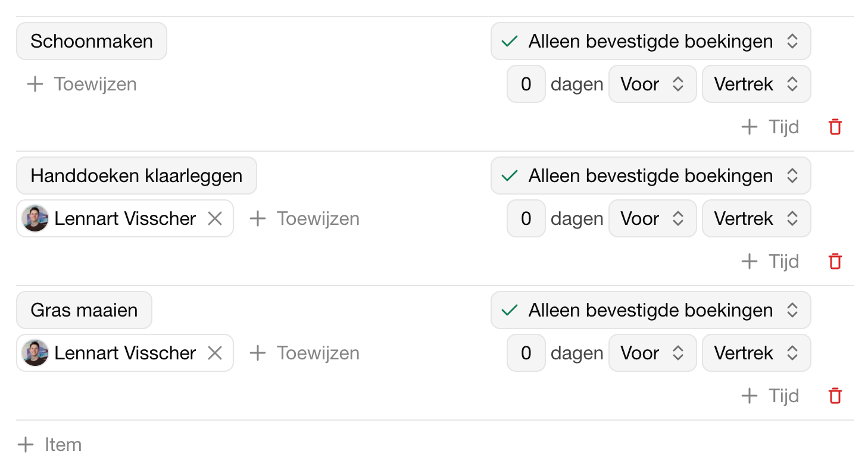This screenshot has width=868, height=476.
Task: Expand Voor dropdown in Schoonmaken row
Action: pyautogui.click(x=652, y=84)
